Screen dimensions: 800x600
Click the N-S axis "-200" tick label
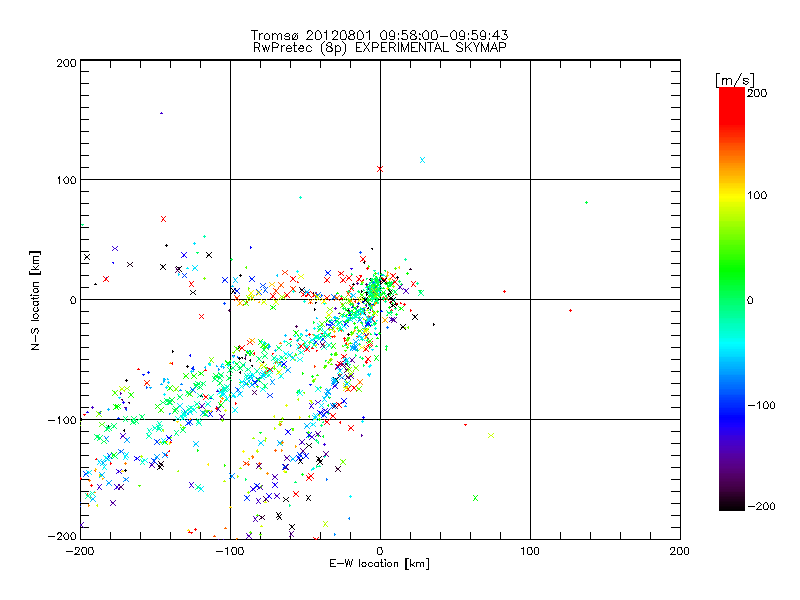click(x=63, y=536)
